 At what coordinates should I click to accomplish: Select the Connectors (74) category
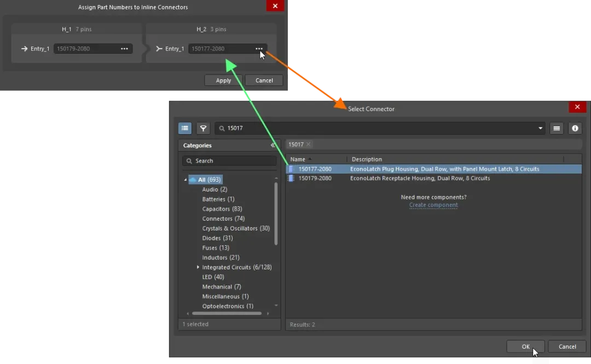click(223, 219)
